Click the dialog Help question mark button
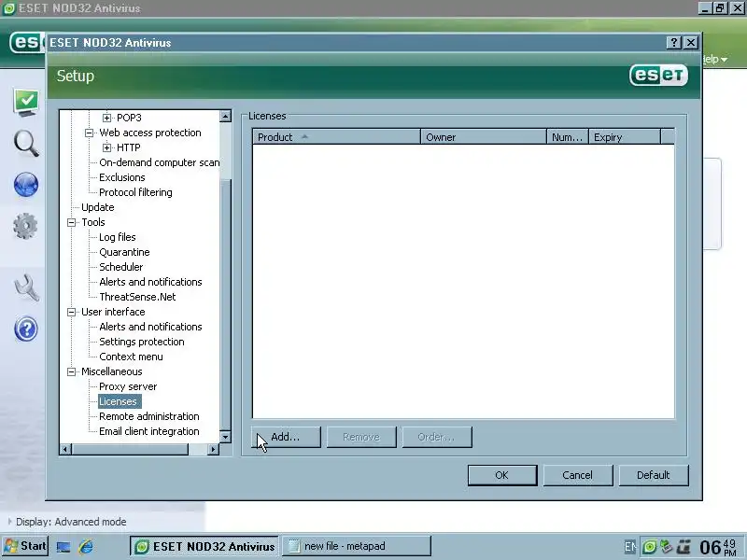This screenshot has height=560, width=747. pos(673,43)
